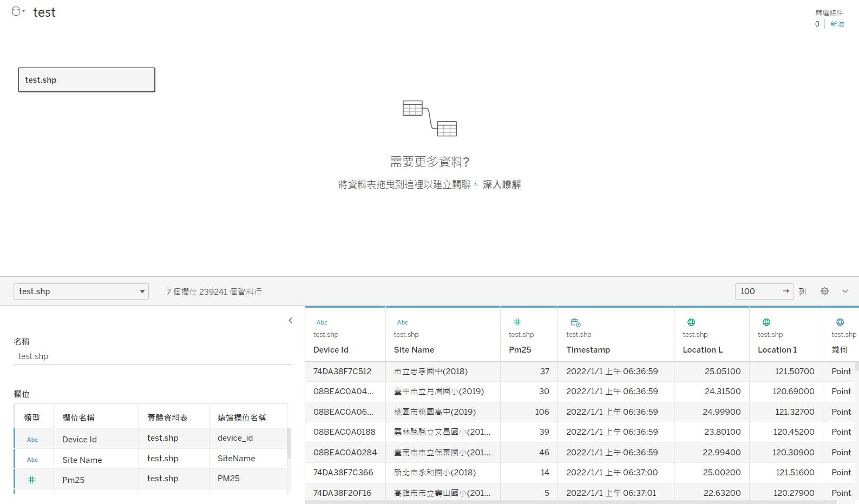Click Pm25 value 106

542,412
